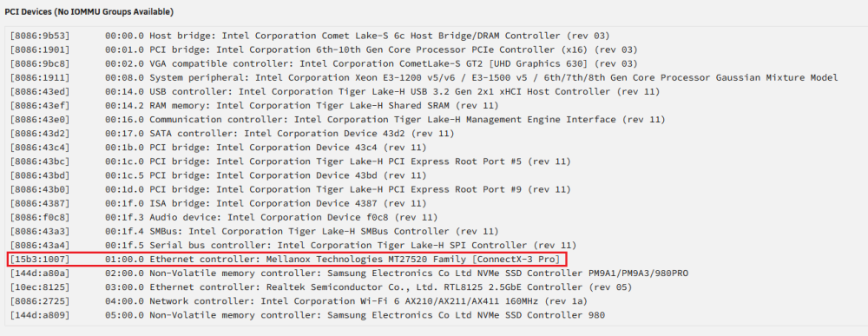Select the UHD Graphics 630 VGA controller line
Image resolution: width=868 pixels, height=336 pixels.
click(x=323, y=63)
